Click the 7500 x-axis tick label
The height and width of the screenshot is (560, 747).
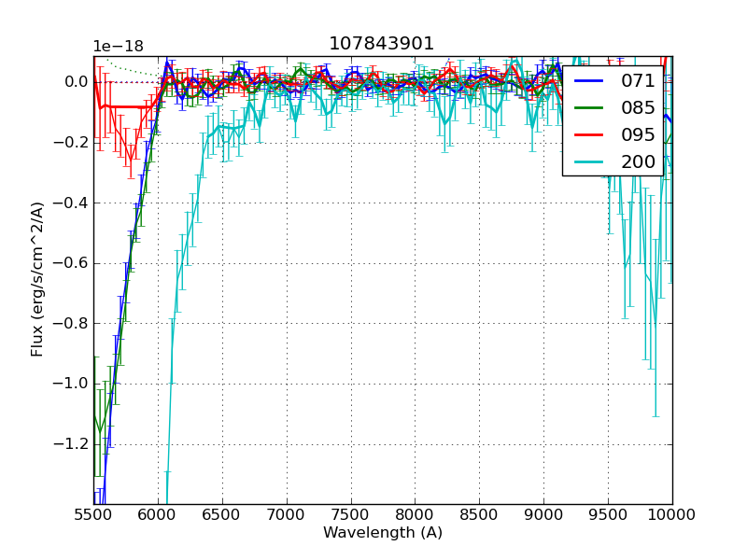click(351, 514)
